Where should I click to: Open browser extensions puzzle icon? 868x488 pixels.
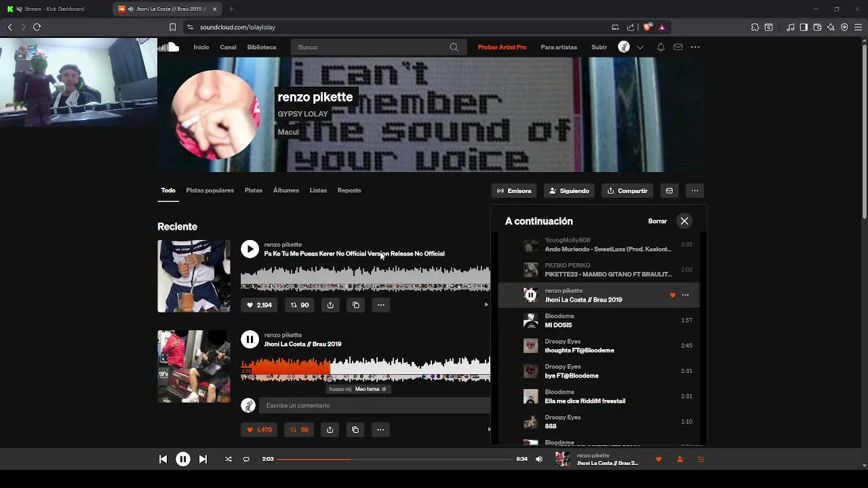(x=755, y=27)
